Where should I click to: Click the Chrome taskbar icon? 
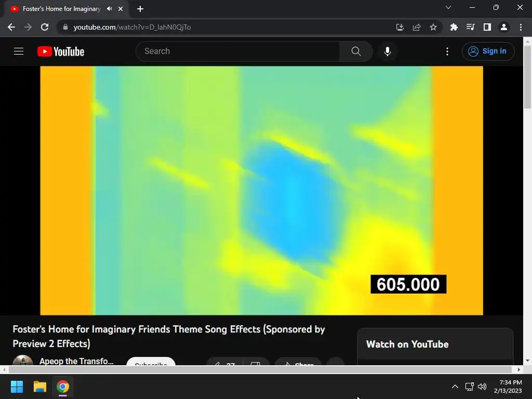point(63,387)
